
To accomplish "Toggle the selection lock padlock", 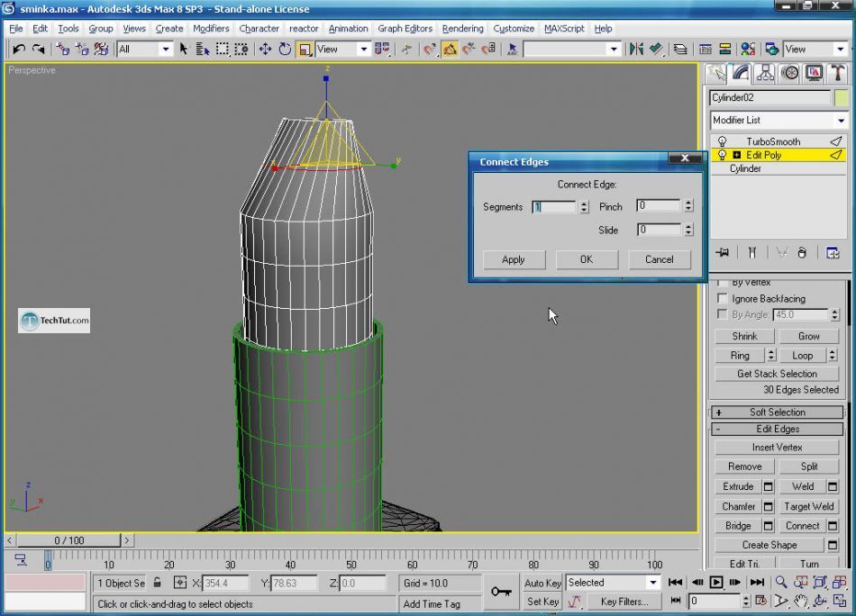I will (x=157, y=582).
